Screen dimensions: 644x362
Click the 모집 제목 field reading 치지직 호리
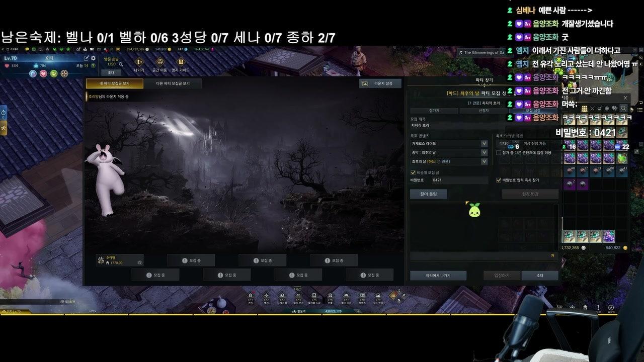[484, 125]
